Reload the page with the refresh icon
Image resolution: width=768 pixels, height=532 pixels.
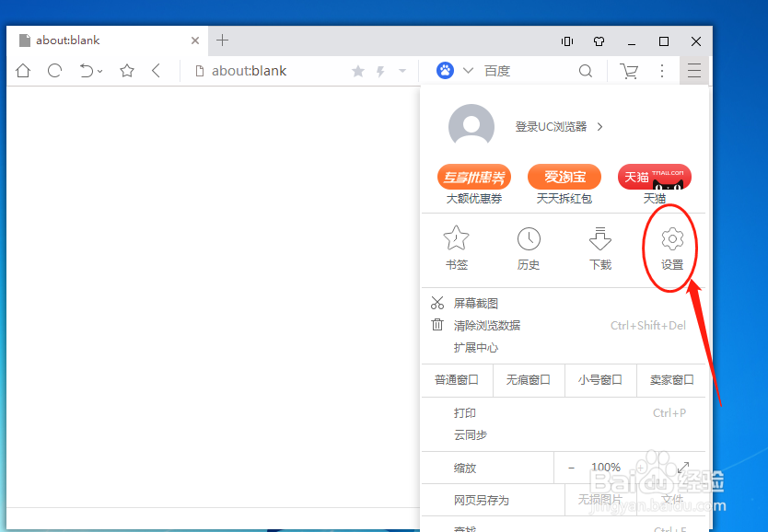point(55,71)
